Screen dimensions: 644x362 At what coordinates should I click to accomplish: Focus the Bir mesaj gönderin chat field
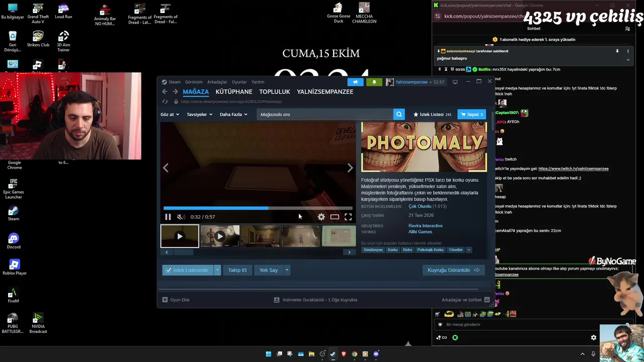point(533,325)
